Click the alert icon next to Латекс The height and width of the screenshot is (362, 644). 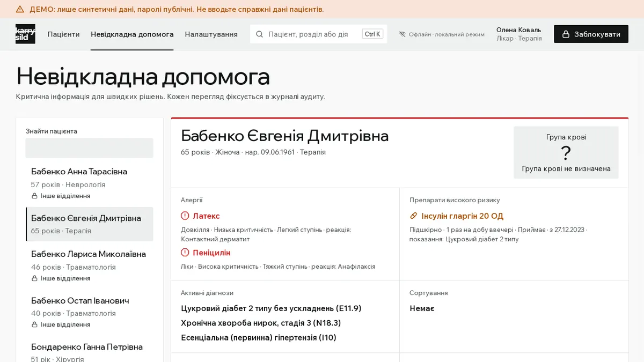[185, 216]
